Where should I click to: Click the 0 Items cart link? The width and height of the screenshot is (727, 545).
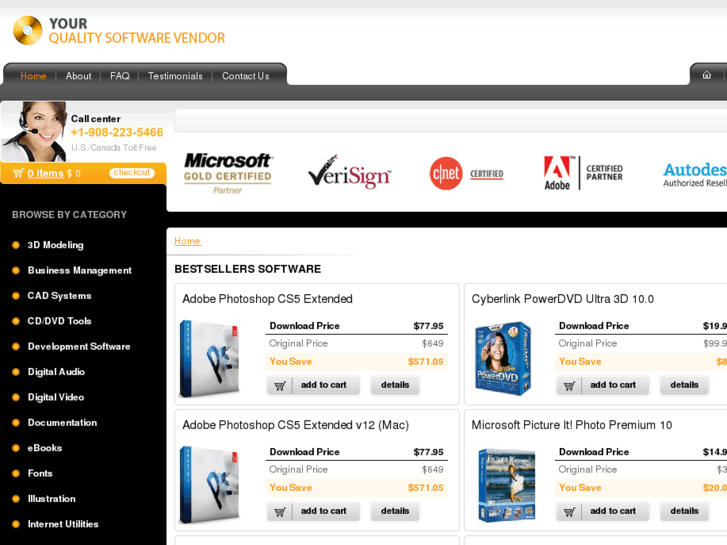click(45, 173)
